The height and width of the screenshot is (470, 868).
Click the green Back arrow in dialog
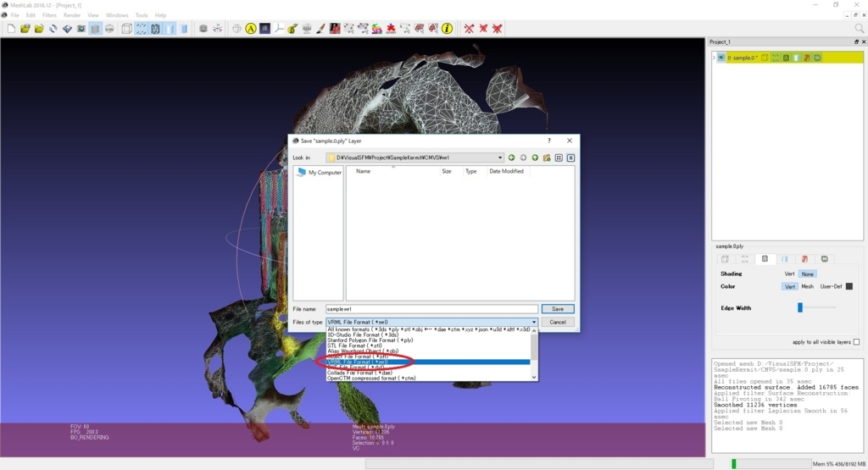click(x=511, y=158)
